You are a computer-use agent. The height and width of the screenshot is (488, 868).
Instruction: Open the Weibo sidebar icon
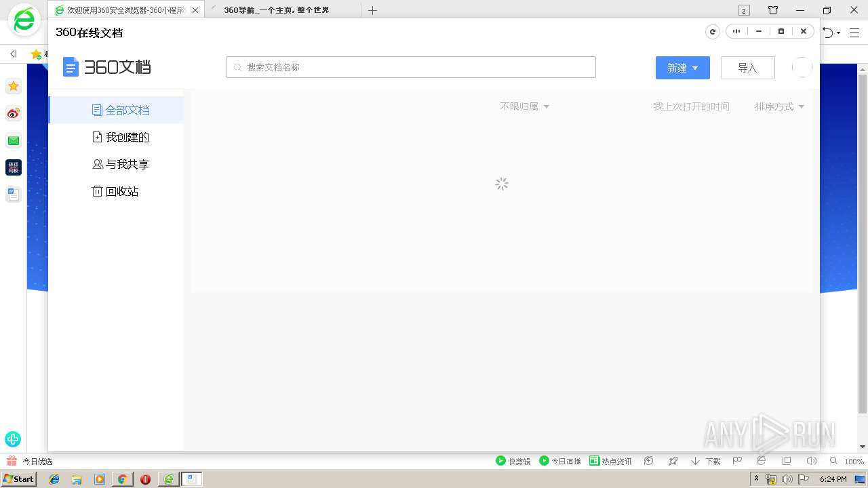pos(13,113)
